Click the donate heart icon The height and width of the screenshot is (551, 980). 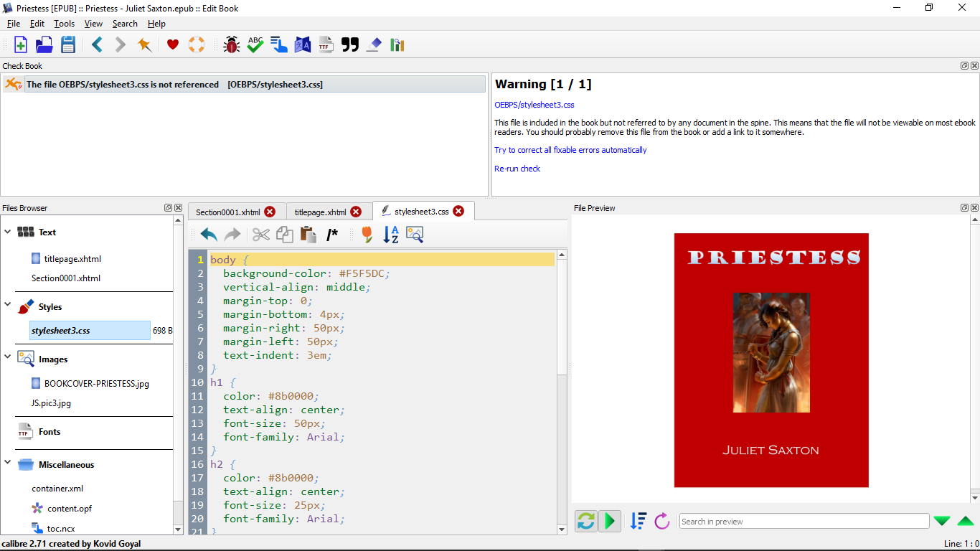[x=172, y=44]
